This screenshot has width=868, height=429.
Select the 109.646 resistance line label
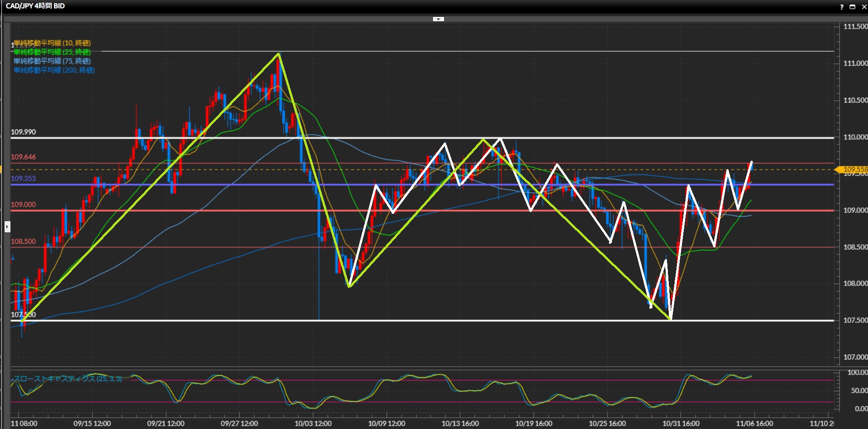coord(23,157)
